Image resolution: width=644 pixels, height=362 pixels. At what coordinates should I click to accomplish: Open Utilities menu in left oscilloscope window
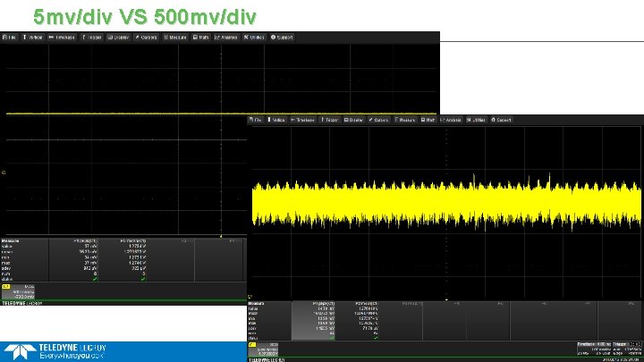(254, 38)
